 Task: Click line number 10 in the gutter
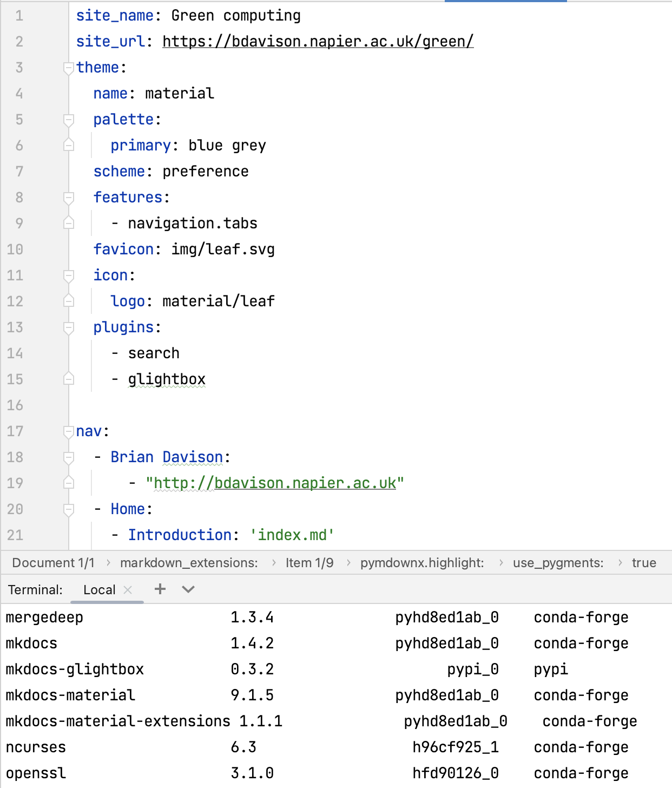[15, 249]
